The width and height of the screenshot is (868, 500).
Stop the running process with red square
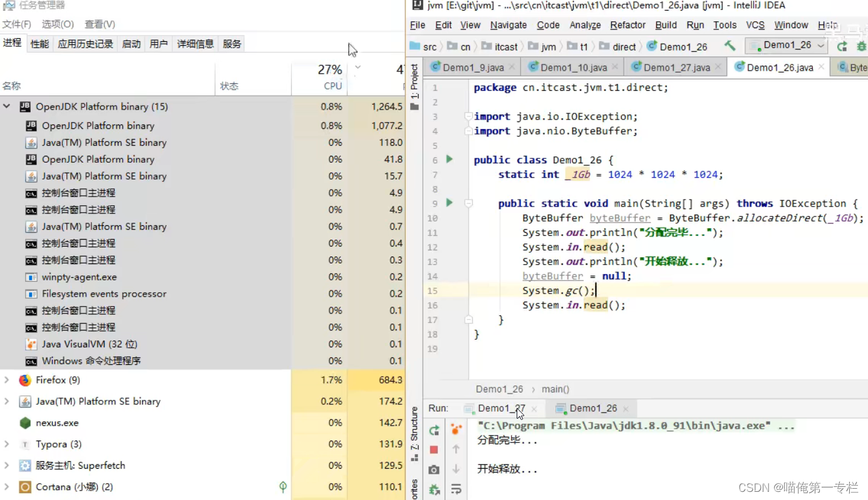click(434, 449)
